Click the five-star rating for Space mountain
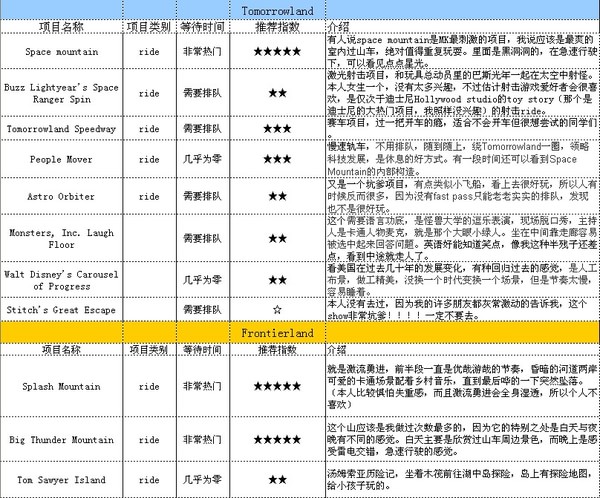 pos(277,51)
